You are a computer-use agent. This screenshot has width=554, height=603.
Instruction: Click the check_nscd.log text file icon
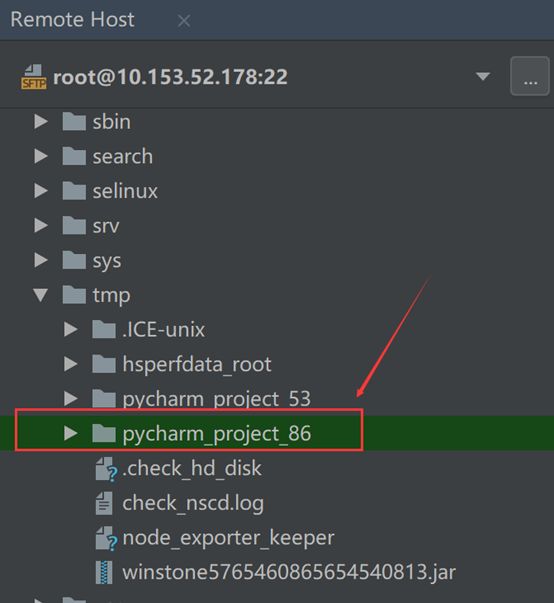click(x=104, y=503)
